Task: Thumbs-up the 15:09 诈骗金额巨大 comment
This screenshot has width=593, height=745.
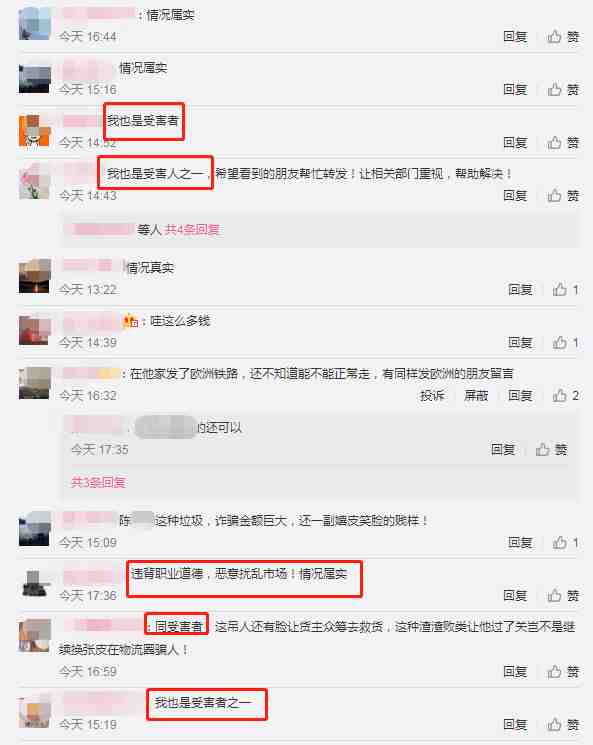Action: (x=565, y=543)
